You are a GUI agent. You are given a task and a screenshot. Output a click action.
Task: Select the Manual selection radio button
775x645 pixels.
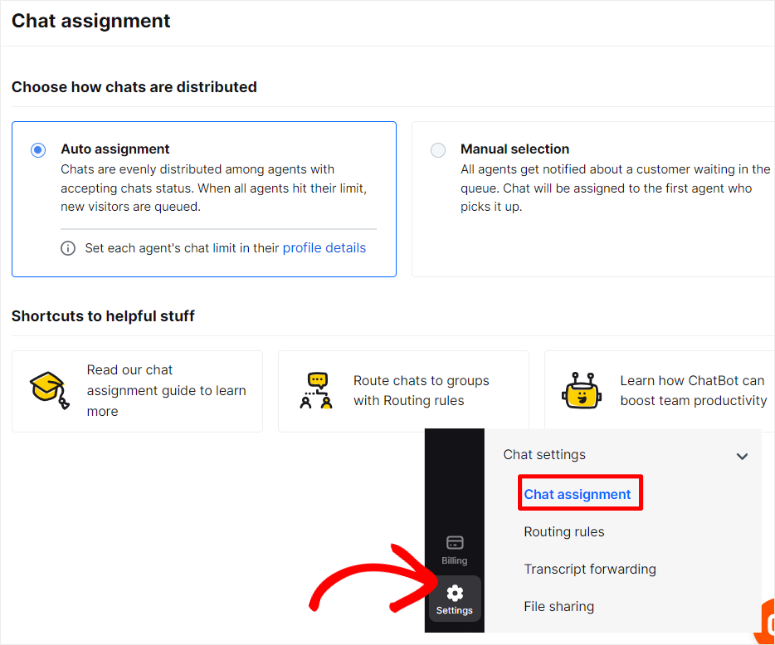click(x=438, y=150)
